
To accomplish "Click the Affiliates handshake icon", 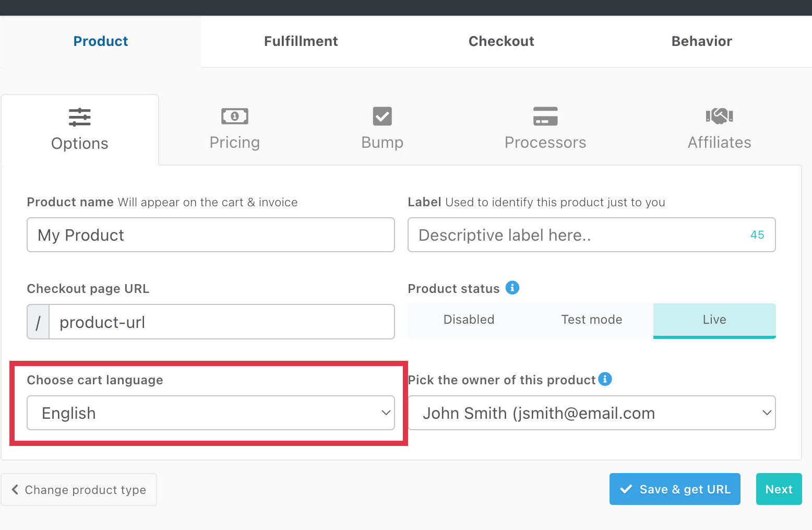I will (x=719, y=115).
